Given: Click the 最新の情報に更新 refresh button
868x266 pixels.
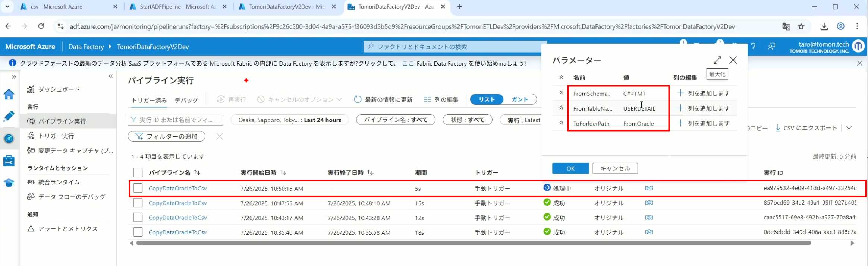Looking at the screenshot, I should 383,99.
